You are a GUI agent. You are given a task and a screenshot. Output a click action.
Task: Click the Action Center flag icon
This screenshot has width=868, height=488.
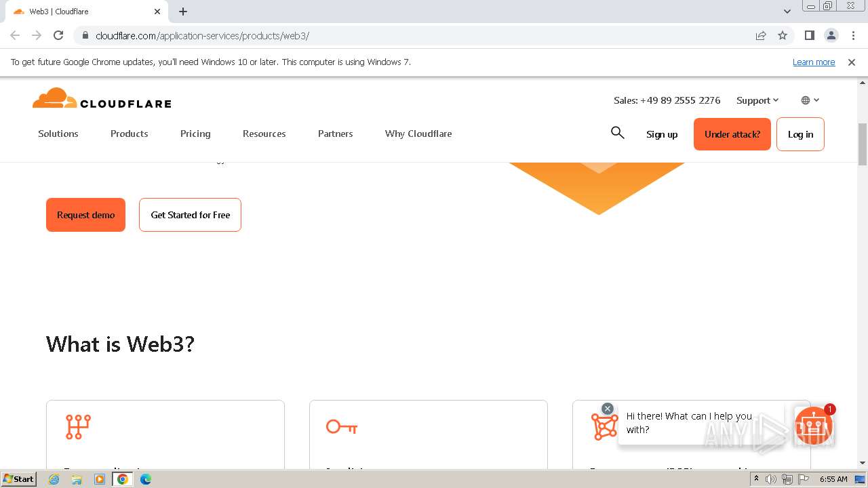804,479
